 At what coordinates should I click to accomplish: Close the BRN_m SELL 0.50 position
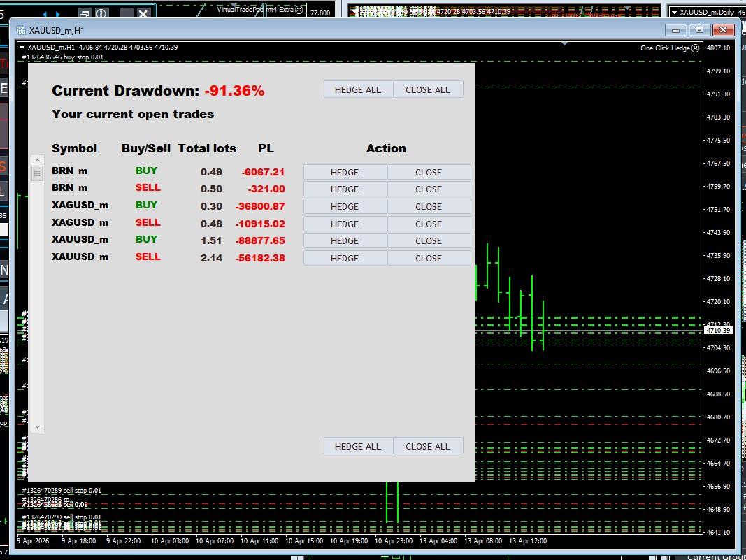tap(429, 189)
